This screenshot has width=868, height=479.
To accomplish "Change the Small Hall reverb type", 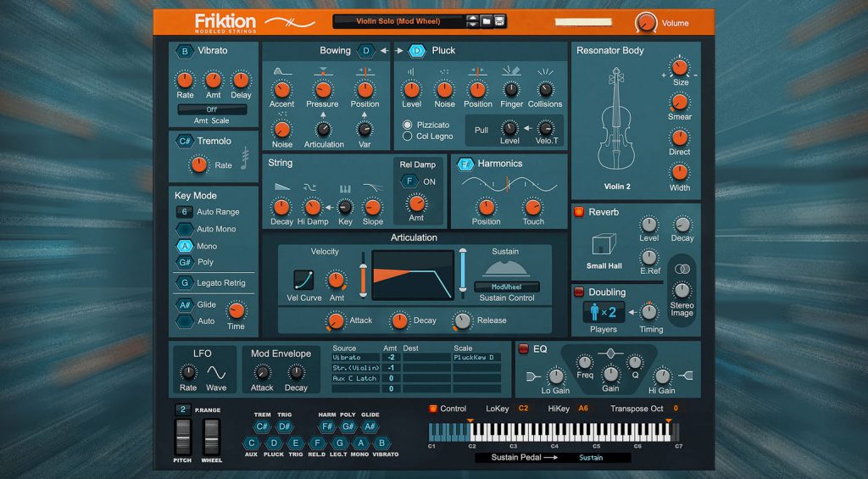I will point(604,266).
